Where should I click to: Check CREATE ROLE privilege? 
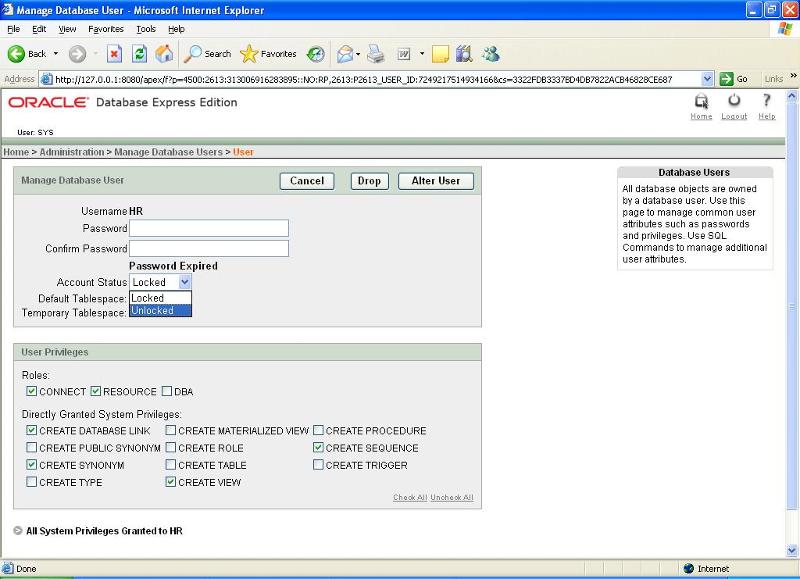coord(171,448)
